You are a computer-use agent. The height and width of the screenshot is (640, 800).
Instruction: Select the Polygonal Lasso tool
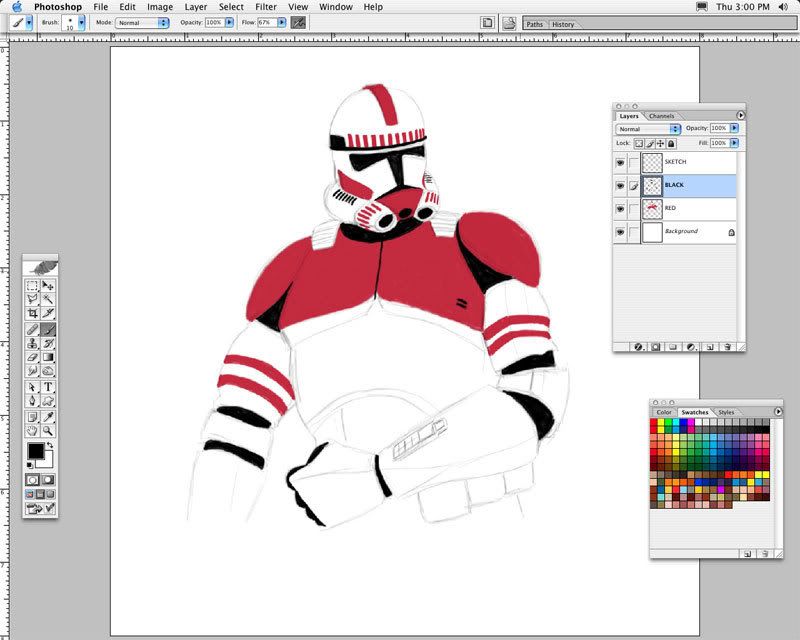(32, 299)
